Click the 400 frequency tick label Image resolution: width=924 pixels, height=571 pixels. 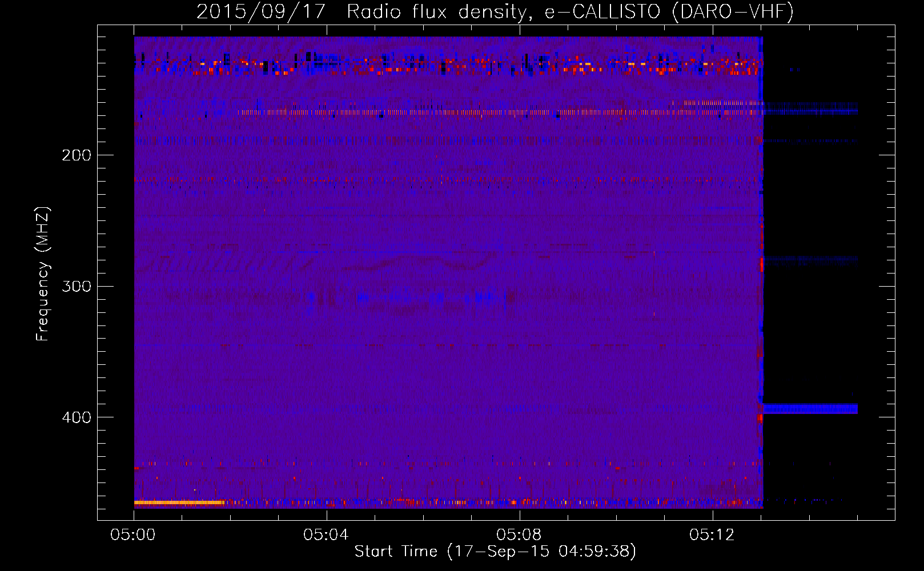point(77,417)
